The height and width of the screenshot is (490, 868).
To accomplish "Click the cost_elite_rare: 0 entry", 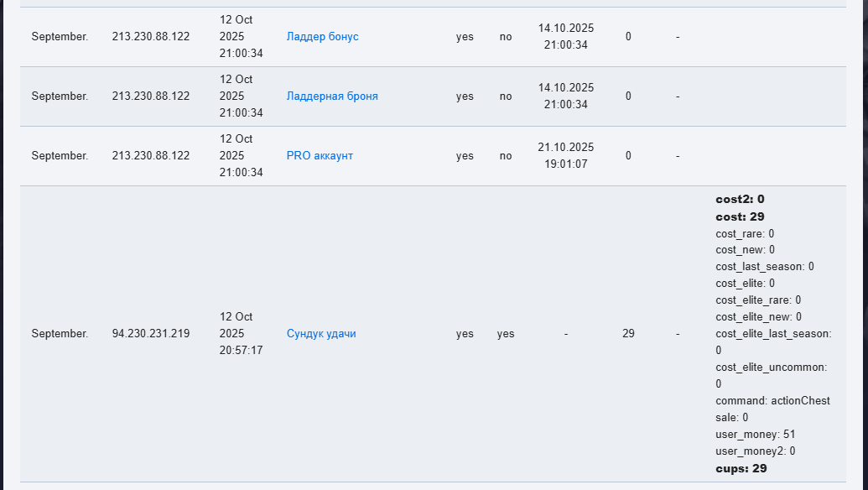I will (758, 300).
